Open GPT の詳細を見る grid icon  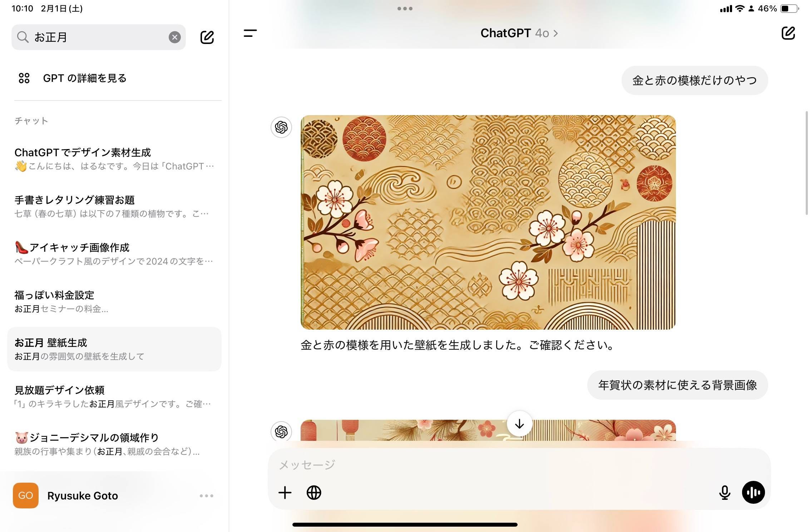pos(24,78)
